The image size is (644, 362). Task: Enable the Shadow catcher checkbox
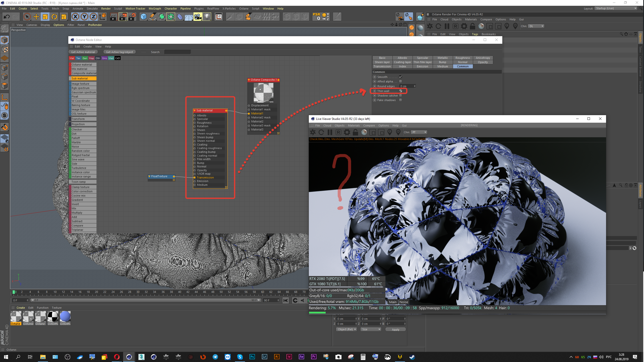[401, 96]
